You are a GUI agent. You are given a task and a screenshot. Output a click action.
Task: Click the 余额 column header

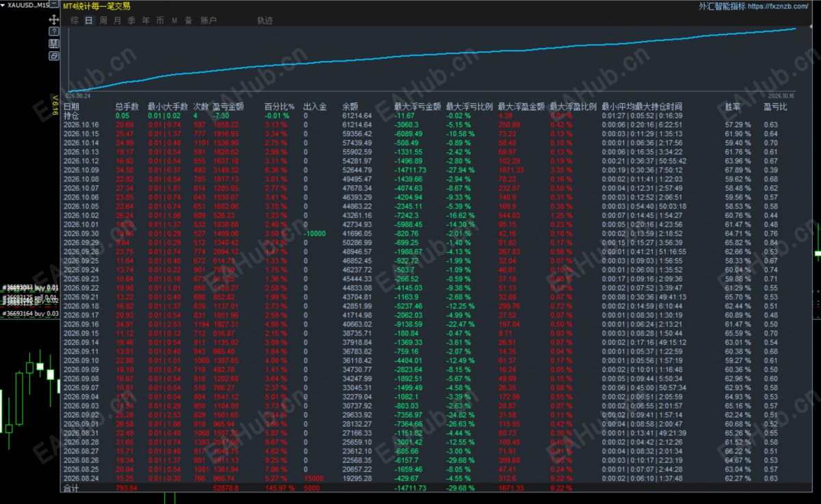[350, 107]
